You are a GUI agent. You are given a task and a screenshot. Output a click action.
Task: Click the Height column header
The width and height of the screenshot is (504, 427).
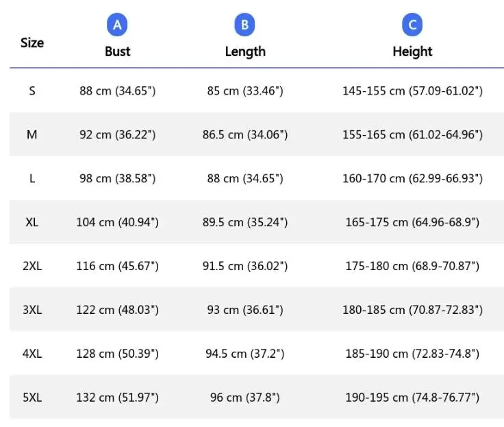pyautogui.click(x=412, y=51)
